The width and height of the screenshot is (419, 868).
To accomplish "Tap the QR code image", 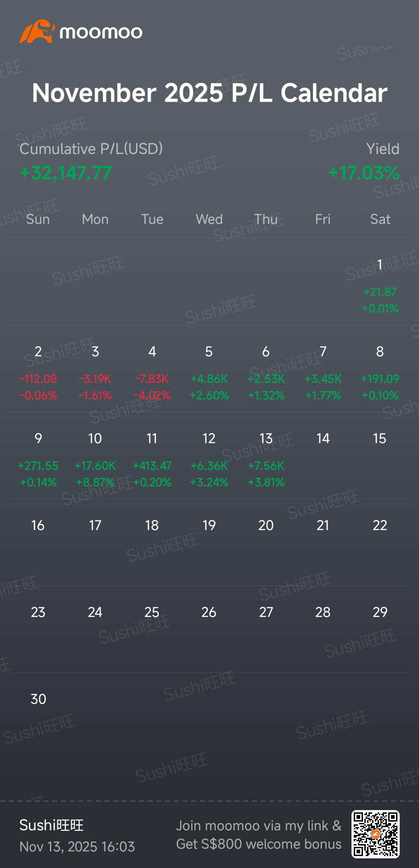I will coord(375,834).
